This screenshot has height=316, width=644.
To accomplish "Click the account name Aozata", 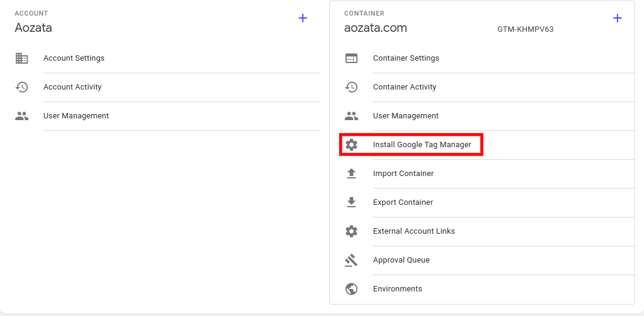I will coord(33,28).
